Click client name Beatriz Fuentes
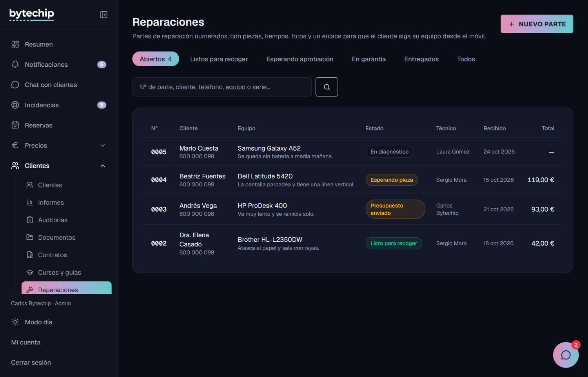 [x=202, y=176]
